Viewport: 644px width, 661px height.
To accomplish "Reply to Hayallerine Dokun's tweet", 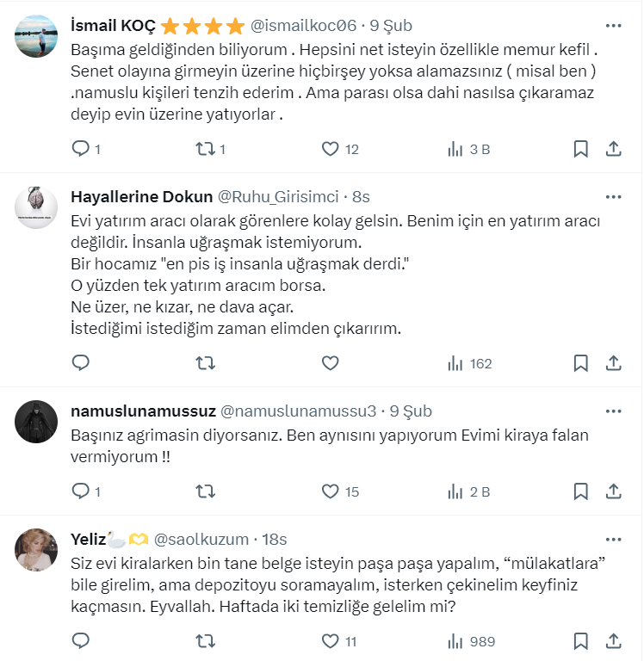I will point(81,363).
